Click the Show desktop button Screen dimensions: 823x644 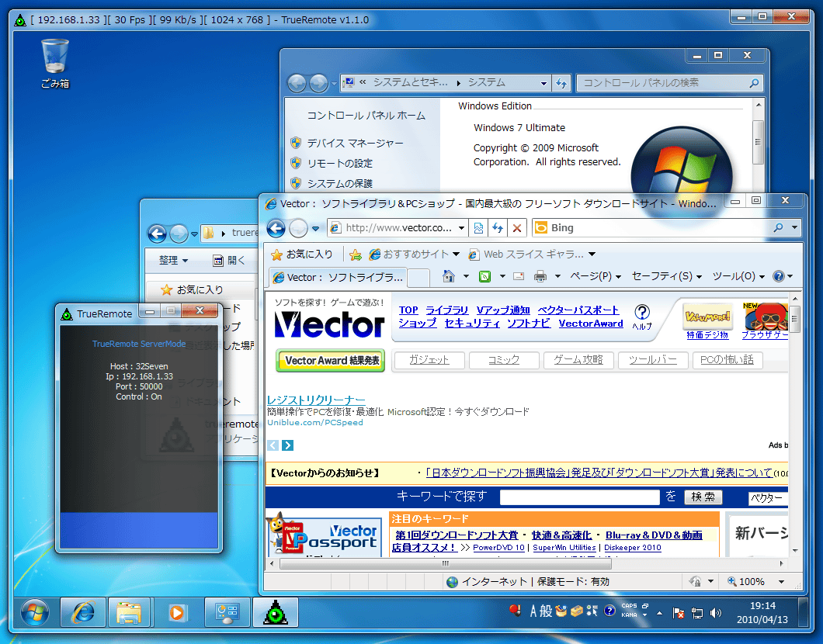803,612
